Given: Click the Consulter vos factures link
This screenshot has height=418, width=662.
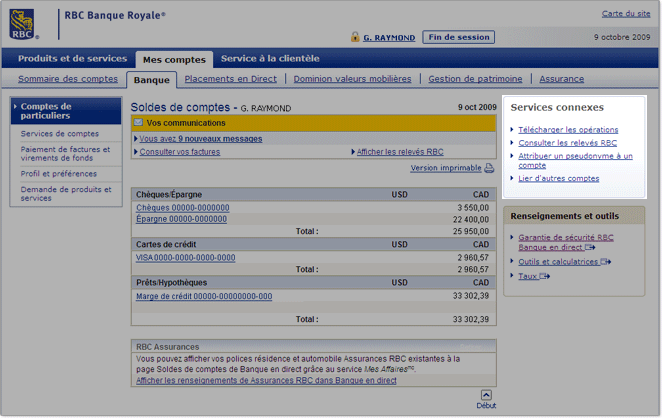Looking at the screenshot, I should click(x=180, y=152).
